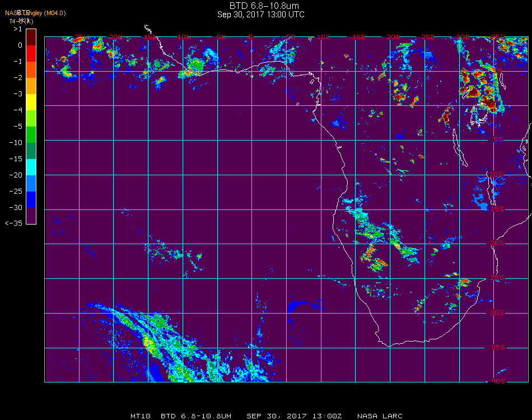This screenshot has height=420, width=532.
Task: Click the legend label '-3'
Action: (x=18, y=94)
